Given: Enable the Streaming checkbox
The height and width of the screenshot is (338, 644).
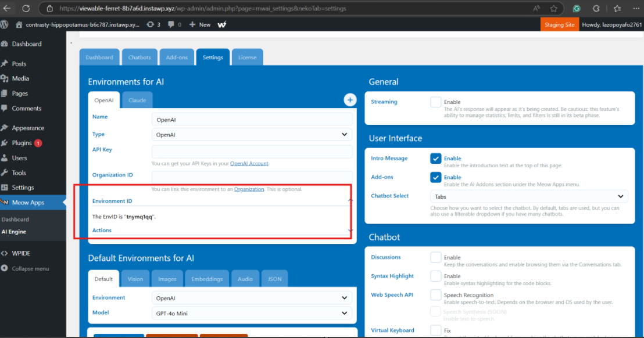Looking at the screenshot, I should click(435, 102).
